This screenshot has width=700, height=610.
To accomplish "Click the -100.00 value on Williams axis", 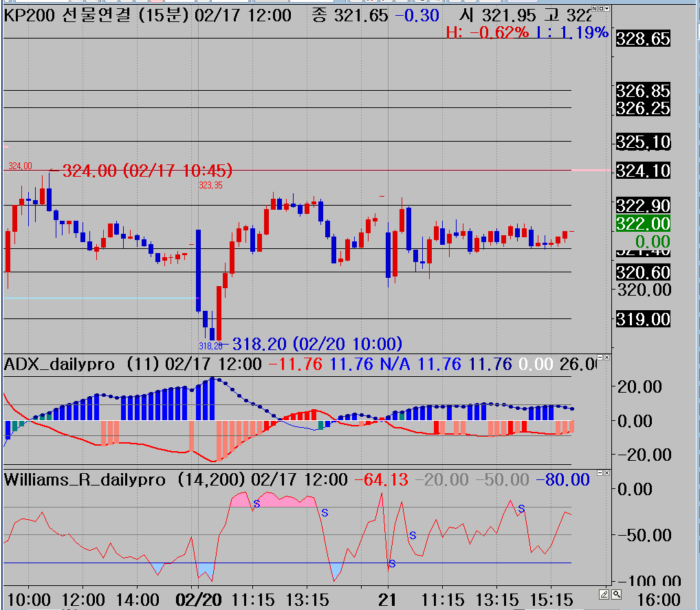I will click(x=649, y=580).
